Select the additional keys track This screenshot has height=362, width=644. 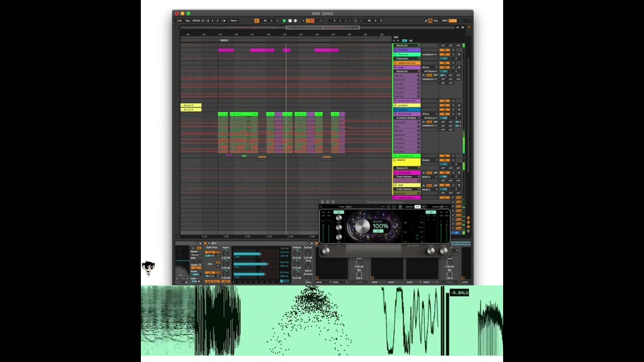pyautogui.click(x=408, y=63)
